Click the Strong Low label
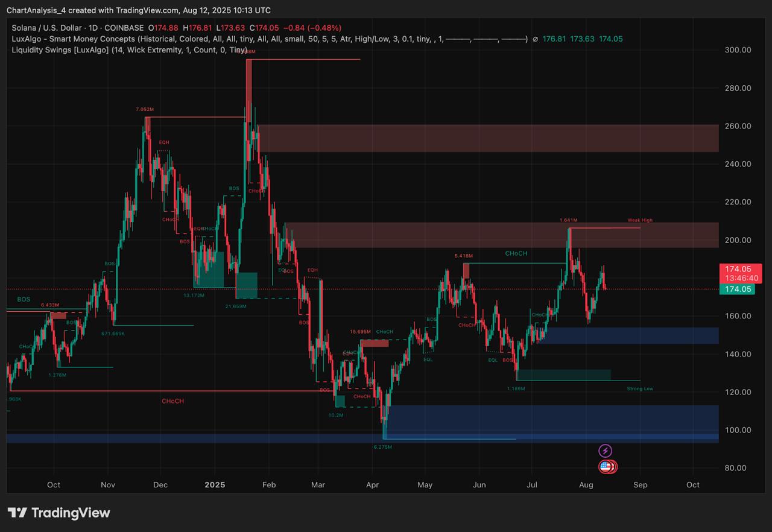 click(640, 389)
